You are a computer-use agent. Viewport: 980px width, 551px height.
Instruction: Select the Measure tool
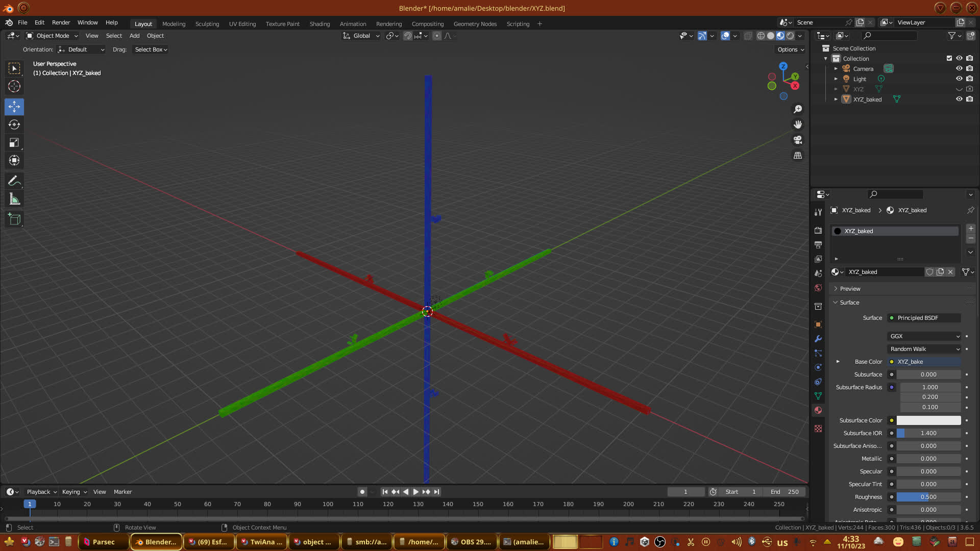point(14,199)
